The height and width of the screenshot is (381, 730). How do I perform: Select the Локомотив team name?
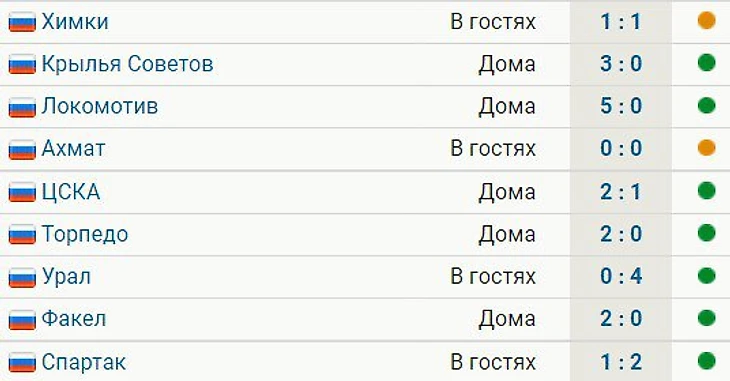pos(100,106)
